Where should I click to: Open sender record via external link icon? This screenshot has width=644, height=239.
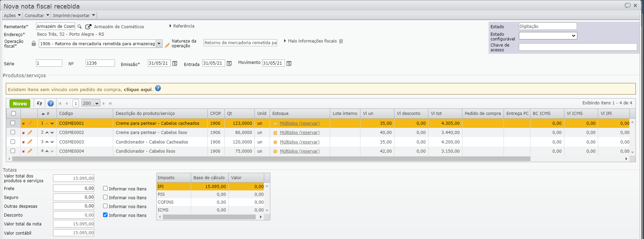tap(88, 27)
